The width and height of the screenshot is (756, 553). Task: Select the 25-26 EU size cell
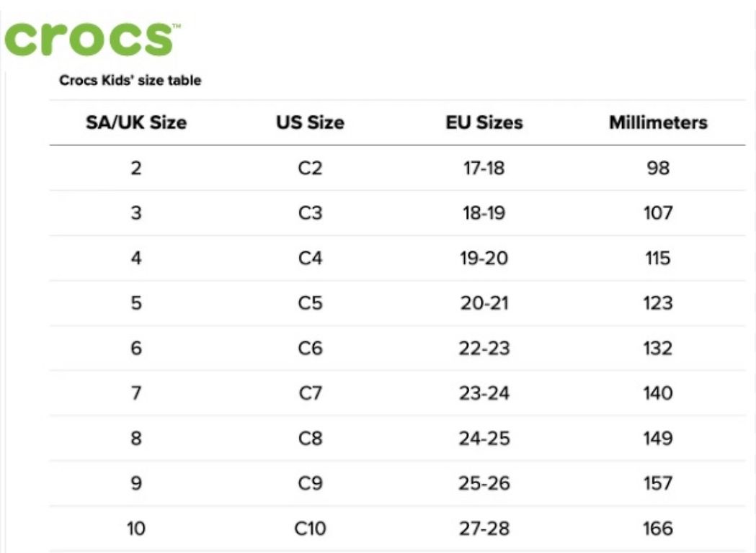pos(484,483)
